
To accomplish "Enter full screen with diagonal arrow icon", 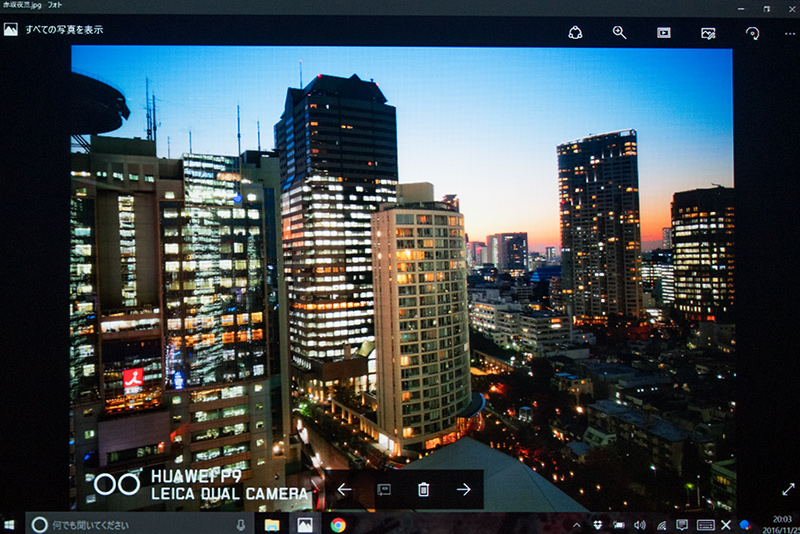I will (x=788, y=489).
